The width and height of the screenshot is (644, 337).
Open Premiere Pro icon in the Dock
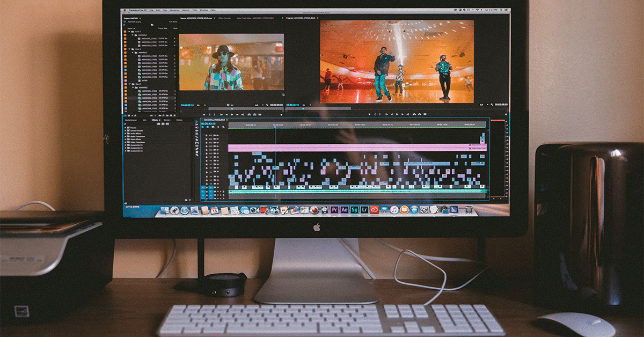334,209
